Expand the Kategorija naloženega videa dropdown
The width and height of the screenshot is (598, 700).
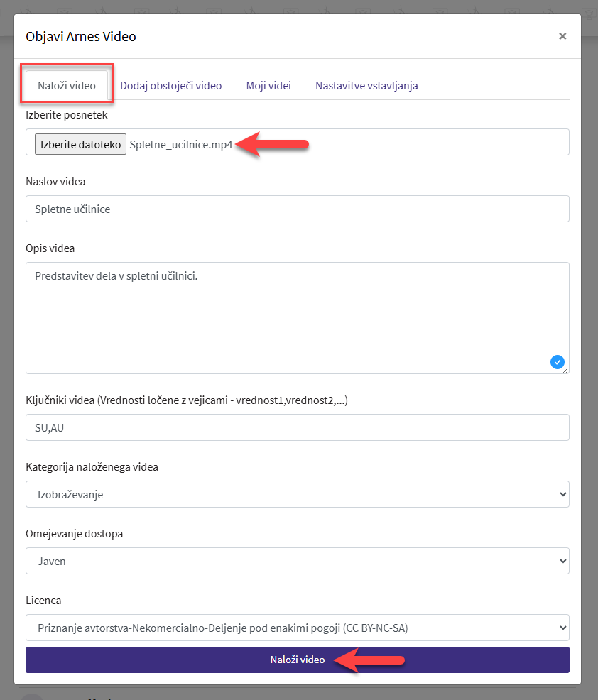click(x=297, y=494)
